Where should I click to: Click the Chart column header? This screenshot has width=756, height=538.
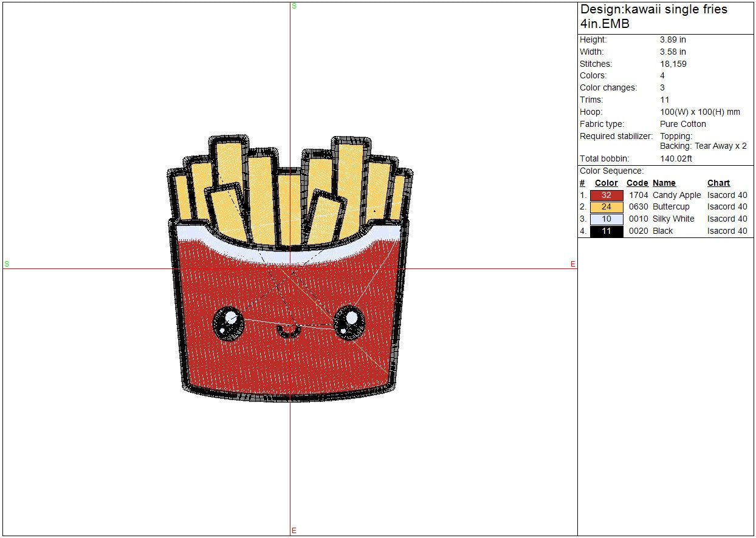coord(718,183)
